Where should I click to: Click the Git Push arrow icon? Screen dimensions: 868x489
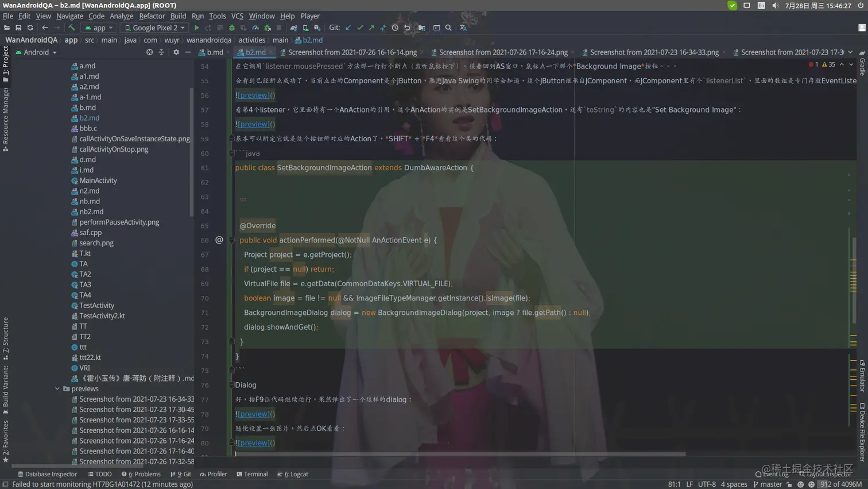371,28
